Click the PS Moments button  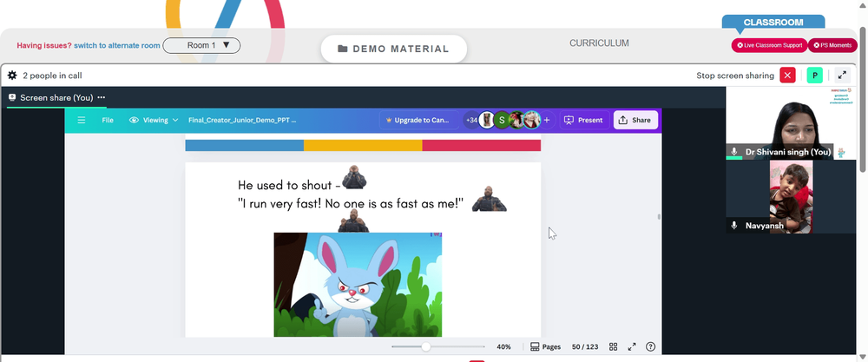pos(832,45)
